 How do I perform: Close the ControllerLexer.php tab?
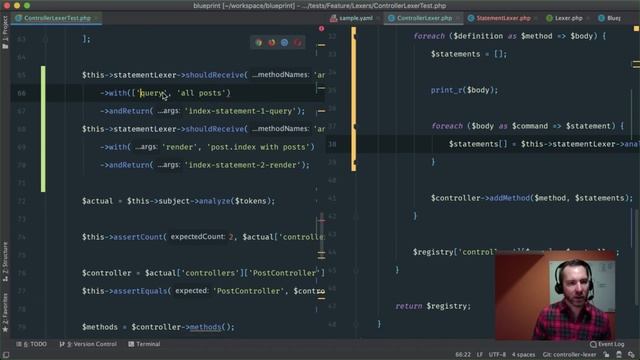coord(458,18)
